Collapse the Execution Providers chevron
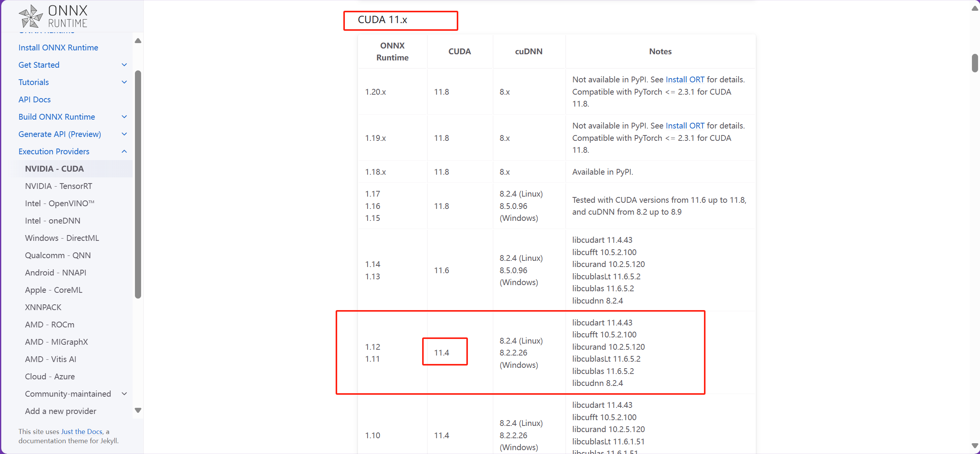The image size is (980, 454). [124, 151]
